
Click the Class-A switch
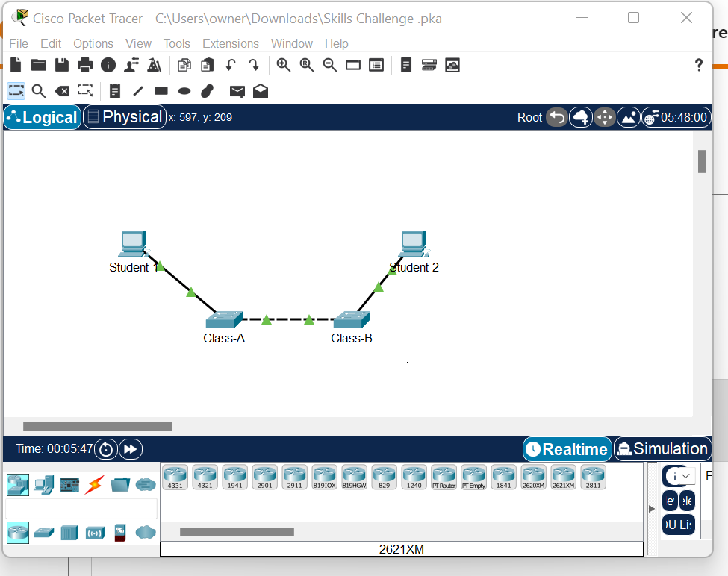click(x=224, y=319)
